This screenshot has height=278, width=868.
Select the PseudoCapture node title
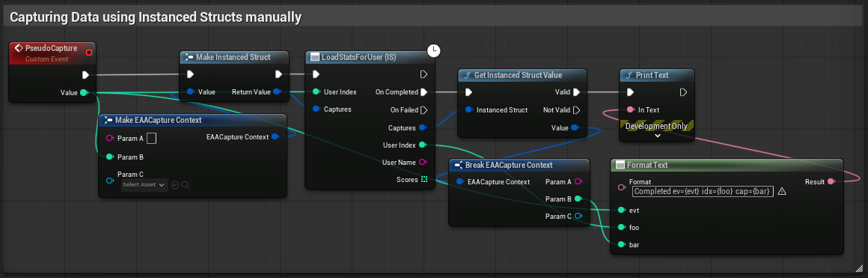point(52,48)
